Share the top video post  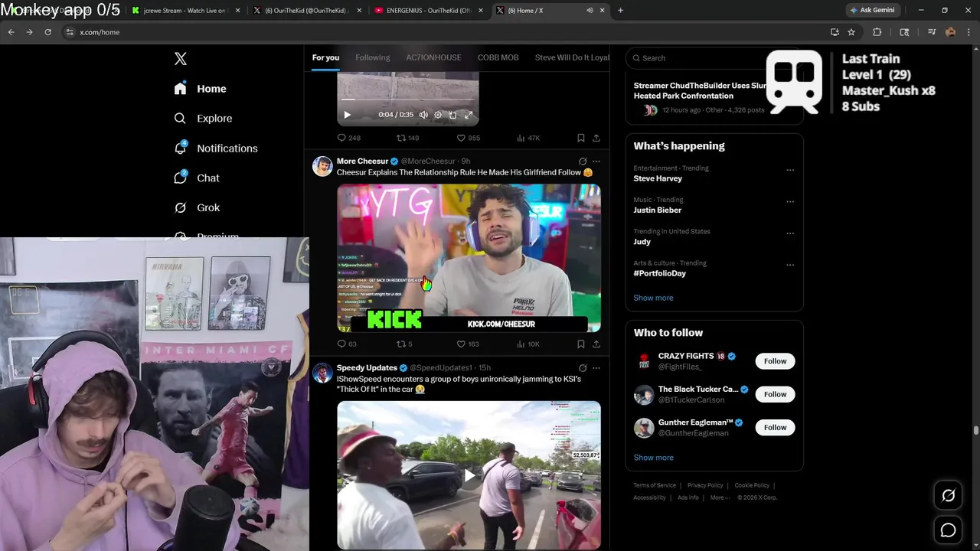tap(596, 138)
